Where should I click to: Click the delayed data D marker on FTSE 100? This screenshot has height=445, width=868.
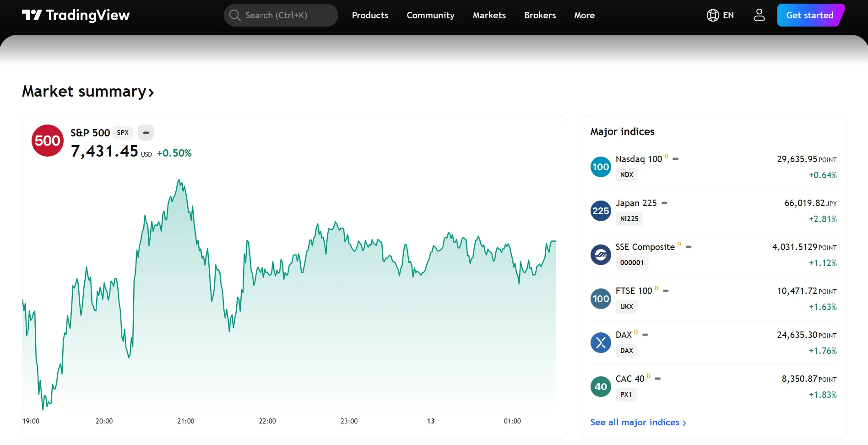coord(656,288)
